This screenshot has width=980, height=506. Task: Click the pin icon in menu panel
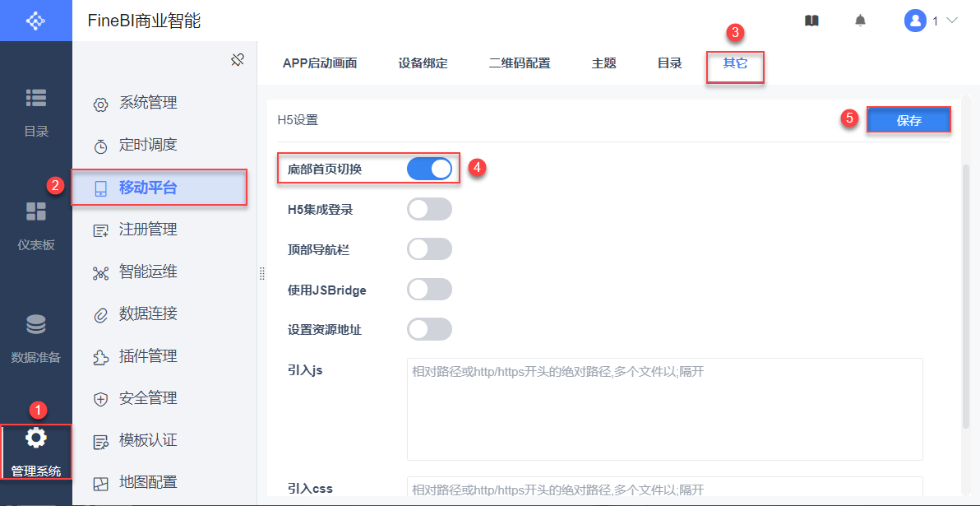tap(238, 59)
